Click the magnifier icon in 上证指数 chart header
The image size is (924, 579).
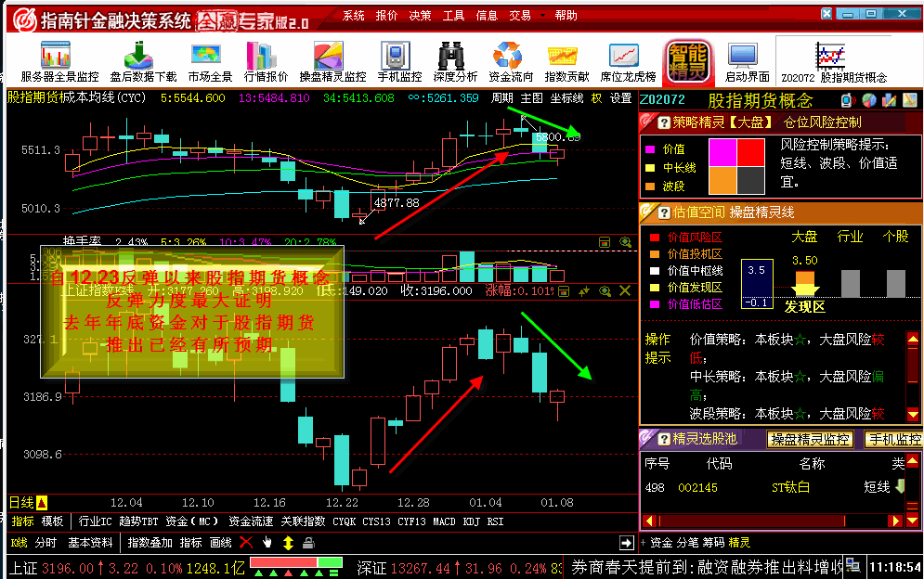pyautogui.click(x=605, y=291)
